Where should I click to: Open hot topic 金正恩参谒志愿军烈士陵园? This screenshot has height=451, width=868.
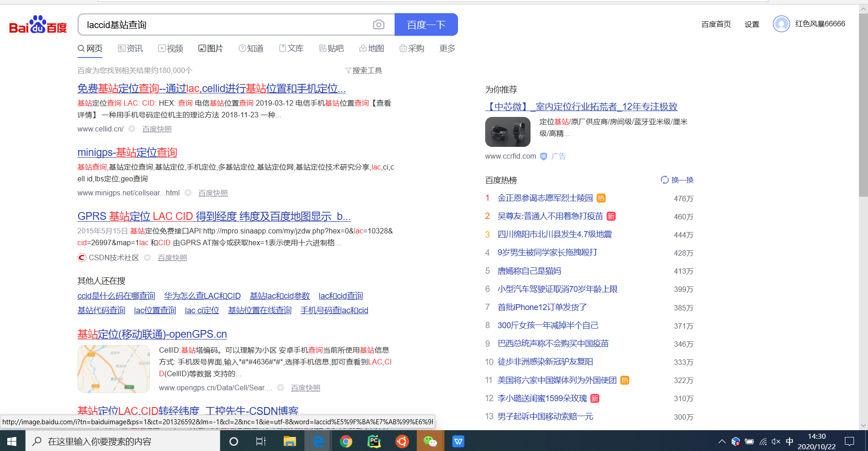click(545, 198)
